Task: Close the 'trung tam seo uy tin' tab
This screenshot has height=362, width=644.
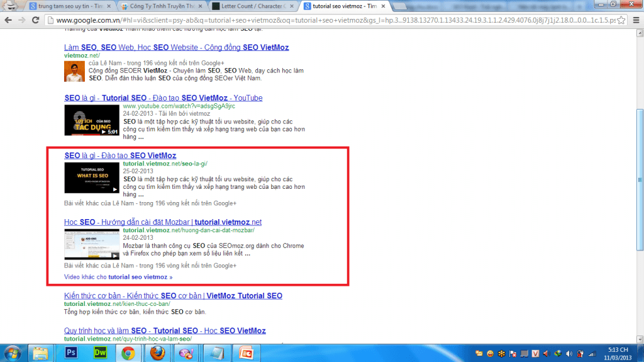Action: [109, 6]
